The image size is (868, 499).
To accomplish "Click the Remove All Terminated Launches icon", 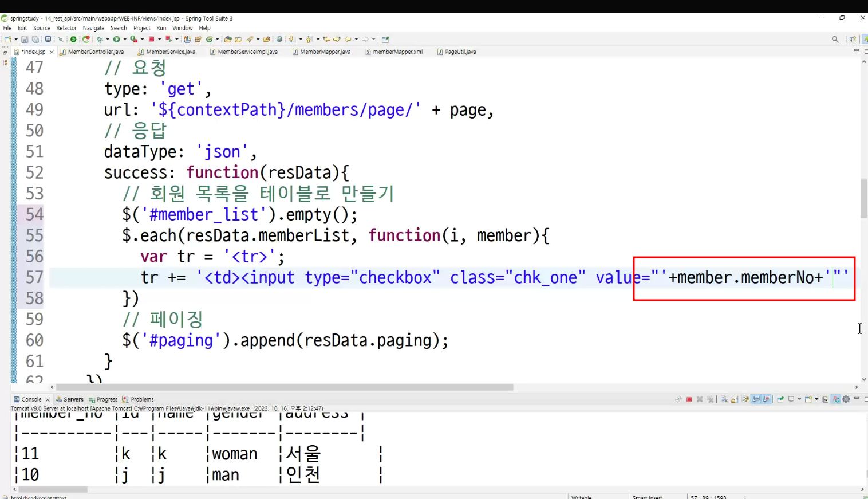I will click(x=710, y=399).
